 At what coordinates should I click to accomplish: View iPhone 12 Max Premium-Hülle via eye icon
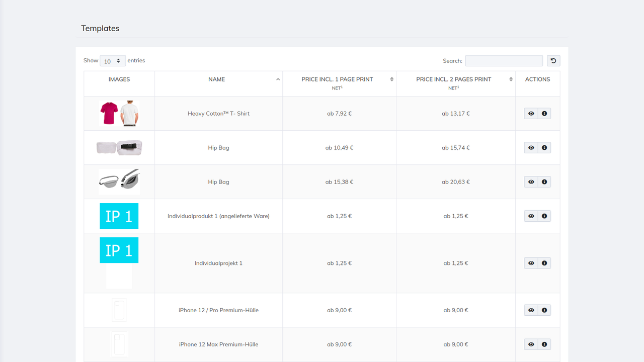[x=531, y=344]
